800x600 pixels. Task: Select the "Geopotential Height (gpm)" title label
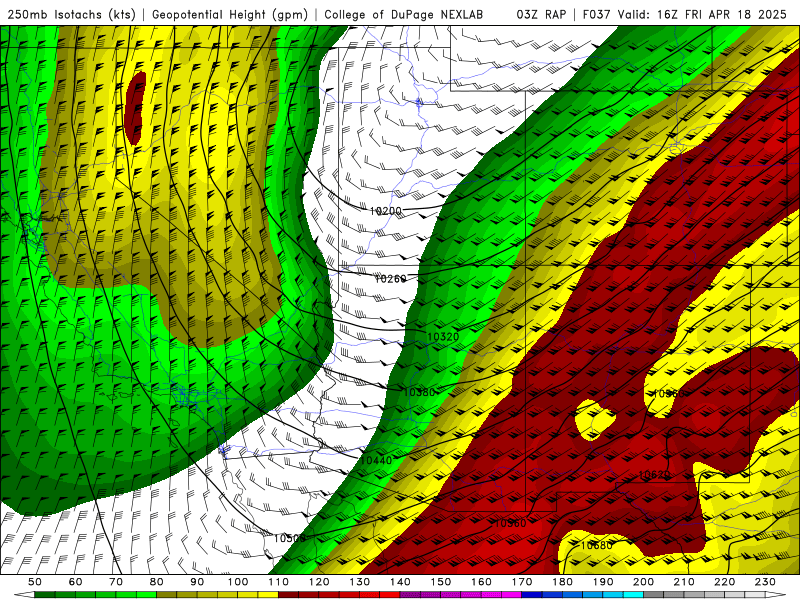pyautogui.click(x=230, y=14)
